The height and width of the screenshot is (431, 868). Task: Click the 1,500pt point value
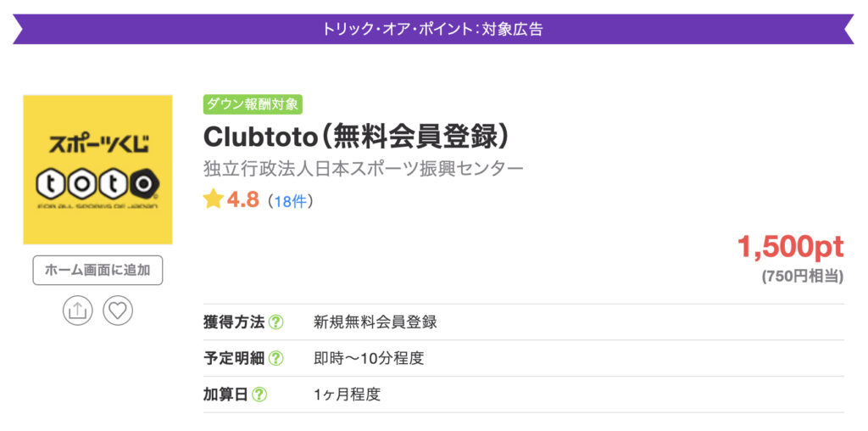[x=790, y=247]
